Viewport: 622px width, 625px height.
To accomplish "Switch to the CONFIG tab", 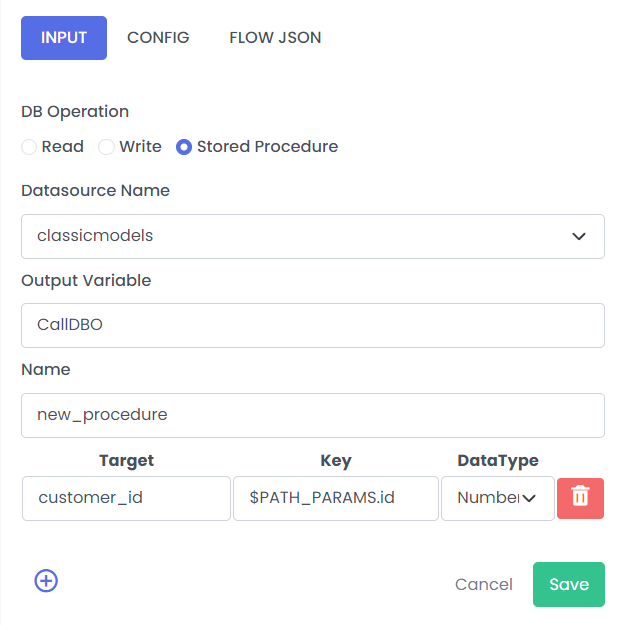I will 158,38.
